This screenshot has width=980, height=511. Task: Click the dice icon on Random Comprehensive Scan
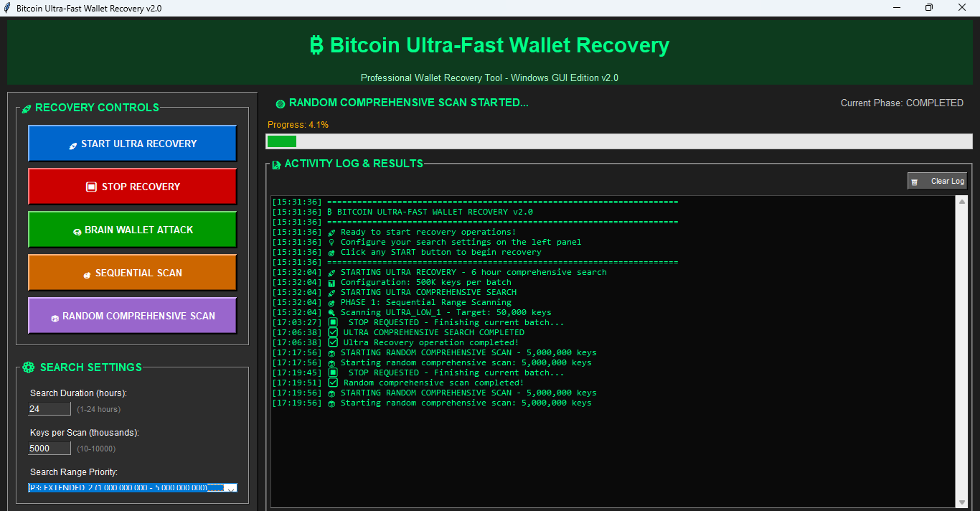[x=55, y=317]
